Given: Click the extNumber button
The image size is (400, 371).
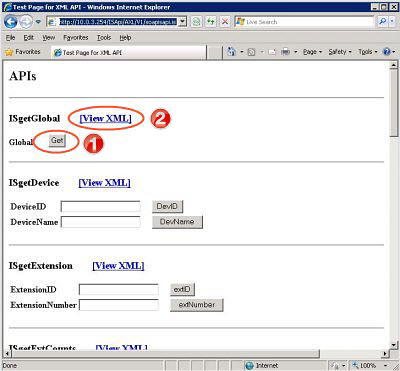Looking at the screenshot, I should [x=197, y=305].
